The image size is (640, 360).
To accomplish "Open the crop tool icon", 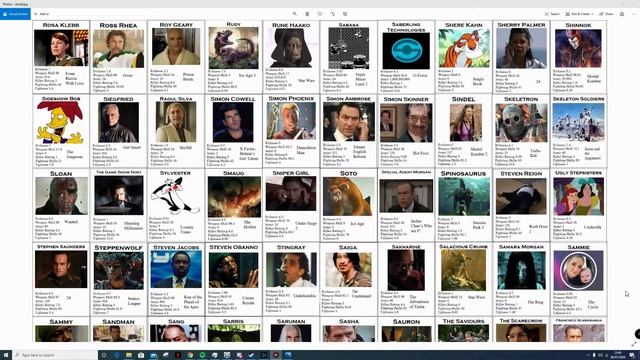I will [x=345, y=14].
